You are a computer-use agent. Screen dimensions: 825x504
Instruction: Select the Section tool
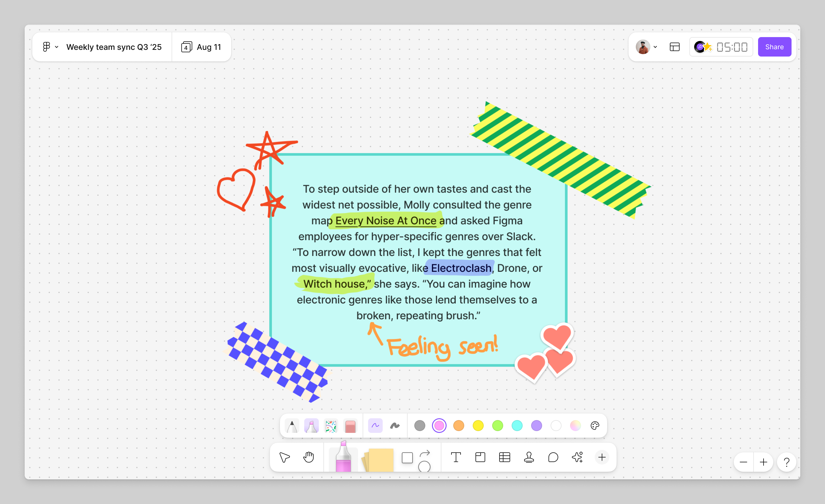480,457
